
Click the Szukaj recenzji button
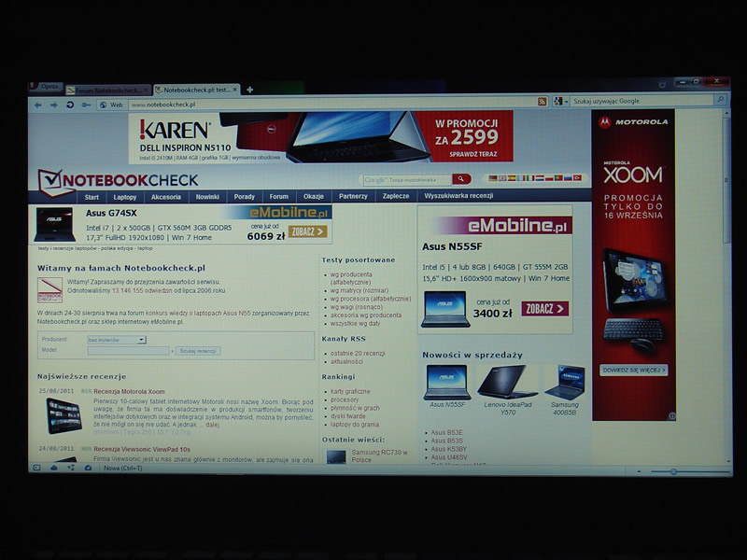(198, 351)
